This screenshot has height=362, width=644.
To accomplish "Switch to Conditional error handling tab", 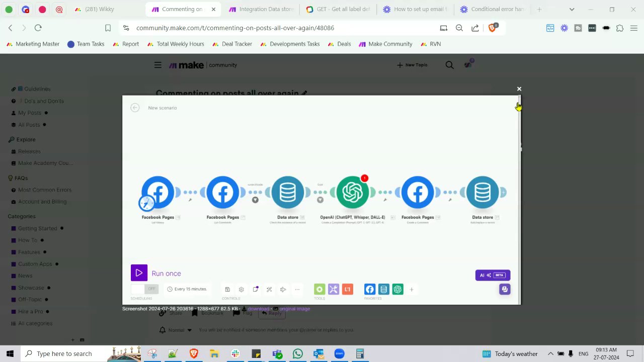I will [492, 9].
